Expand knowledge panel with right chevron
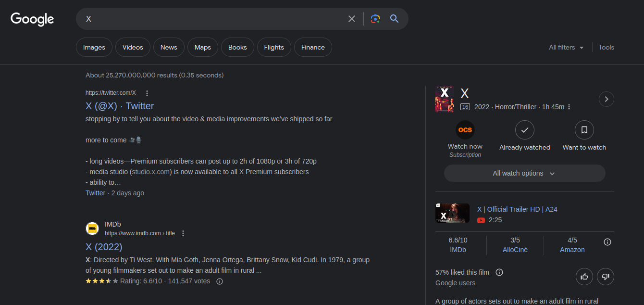The height and width of the screenshot is (305, 644). click(607, 99)
